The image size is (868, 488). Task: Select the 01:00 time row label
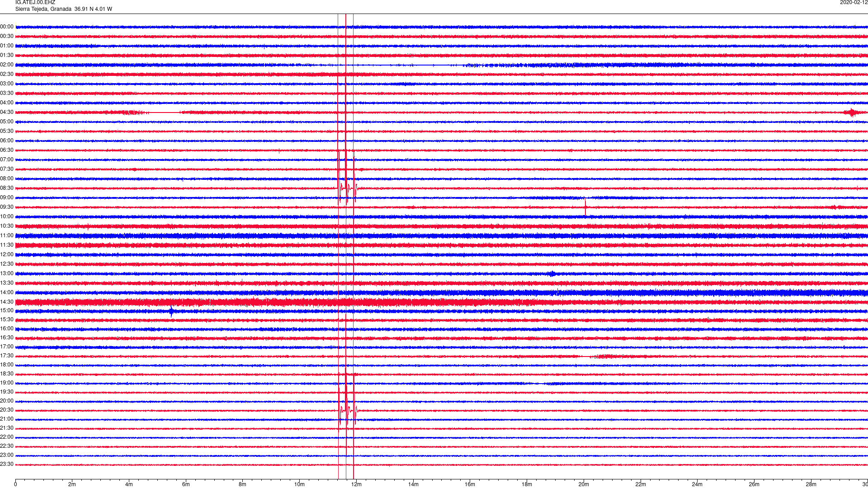click(7, 46)
